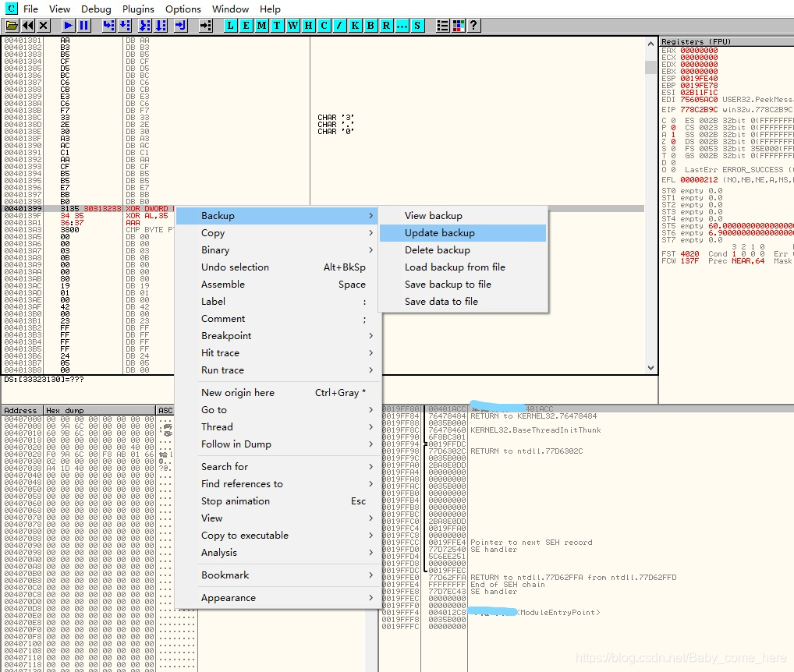Viewport: 794px width, 672px height.
Task: Click the Close program X toolbar icon
Action: [x=44, y=25]
